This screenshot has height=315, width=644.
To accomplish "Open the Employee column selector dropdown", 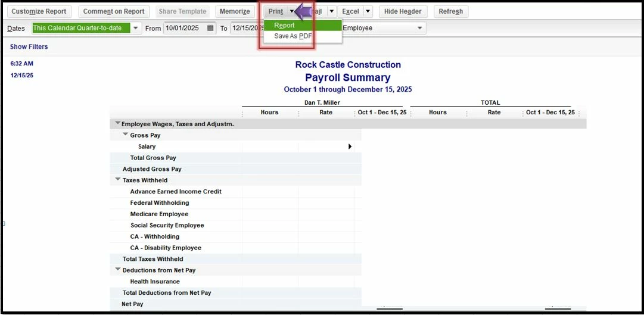I will click(420, 28).
